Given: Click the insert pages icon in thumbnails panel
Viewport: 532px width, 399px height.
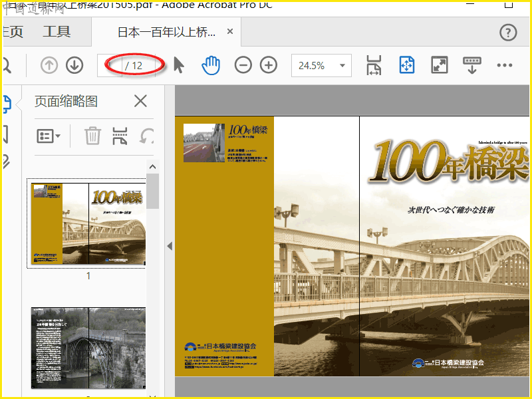Looking at the screenshot, I should click(x=120, y=136).
